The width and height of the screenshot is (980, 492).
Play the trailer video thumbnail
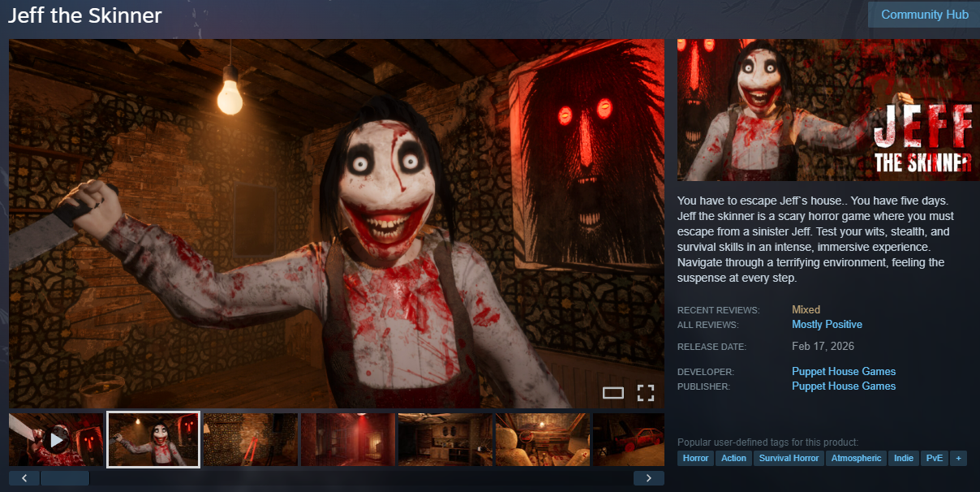pyautogui.click(x=56, y=440)
